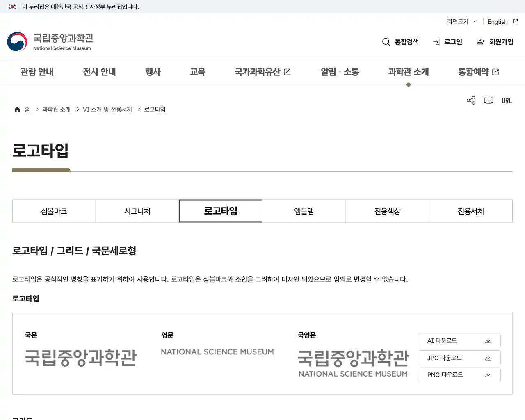Switch to the 엠블렘 tab
The image size is (525, 420).
[304, 211]
